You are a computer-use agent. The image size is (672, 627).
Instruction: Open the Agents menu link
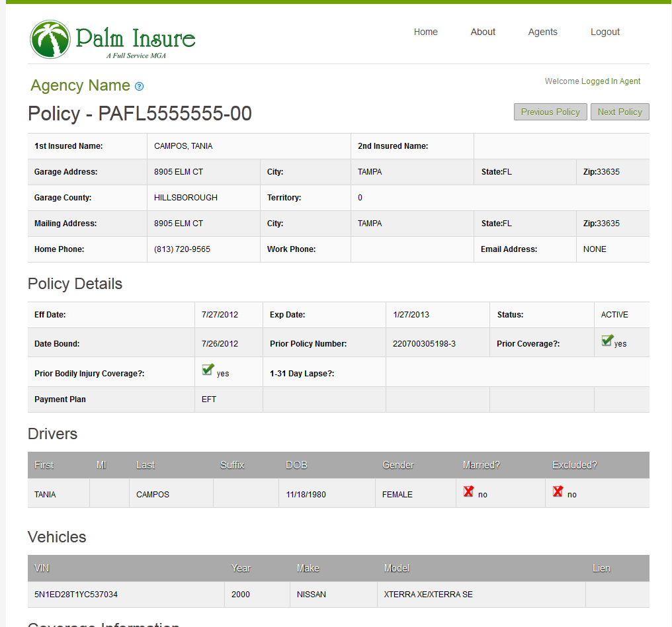(x=542, y=32)
